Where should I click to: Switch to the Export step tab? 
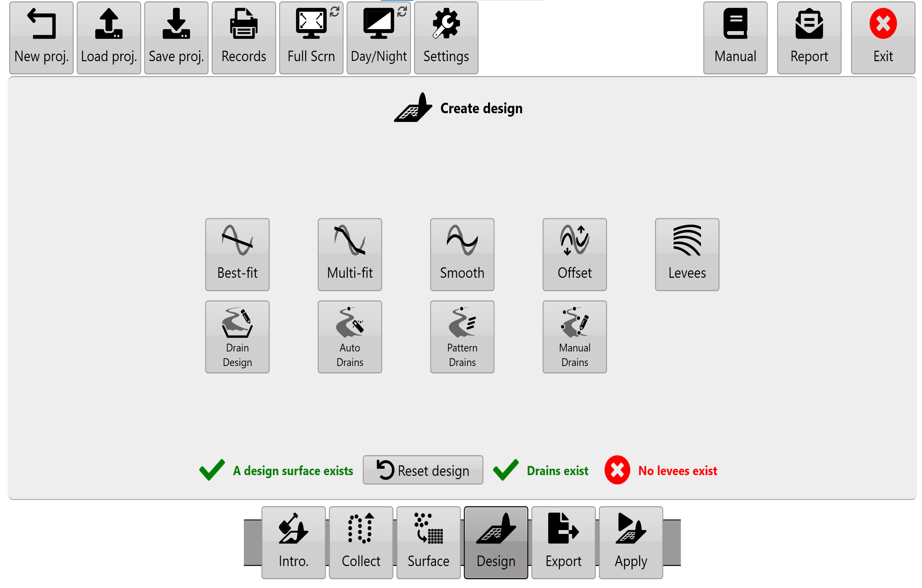click(x=563, y=542)
